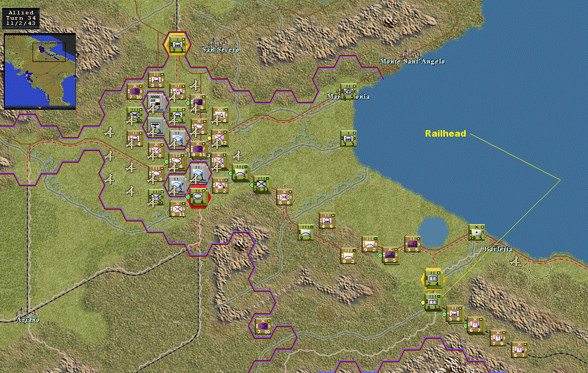The height and width of the screenshot is (373, 588).
Task: Select the 9-2 artillery unit nearest the 4-6 unit
Action: click(x=305, y=233)
